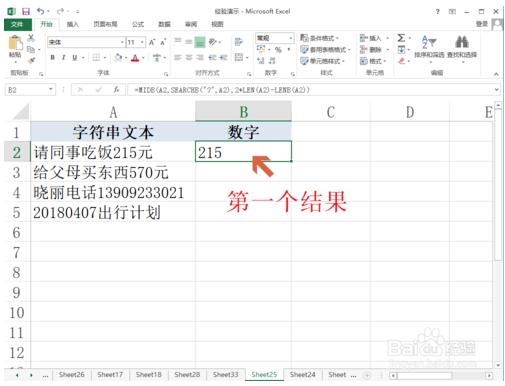Image resolution: width=505 pixels, height=386 pixels.
Task: Click the Sort and Filter icon
Action: point(429,42)
